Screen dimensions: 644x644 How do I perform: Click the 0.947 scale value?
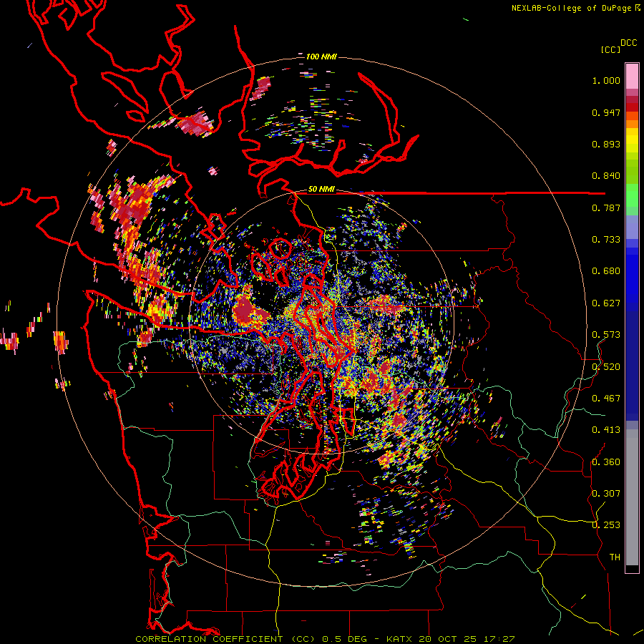(606, 112)
